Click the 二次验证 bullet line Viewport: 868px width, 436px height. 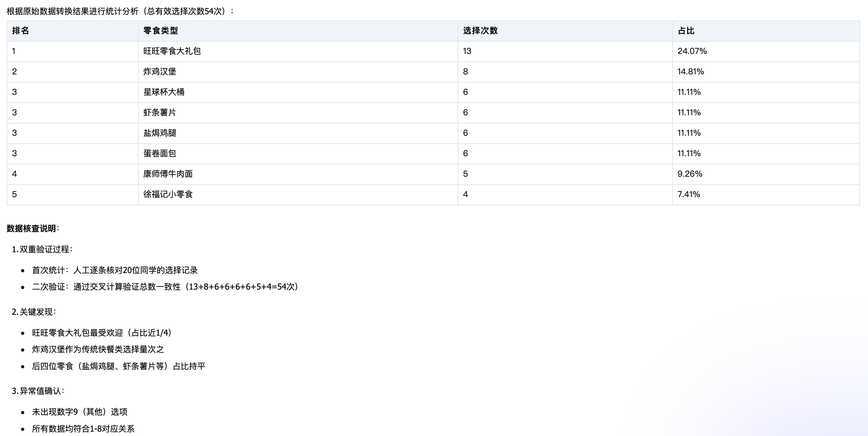pos(165,287)
